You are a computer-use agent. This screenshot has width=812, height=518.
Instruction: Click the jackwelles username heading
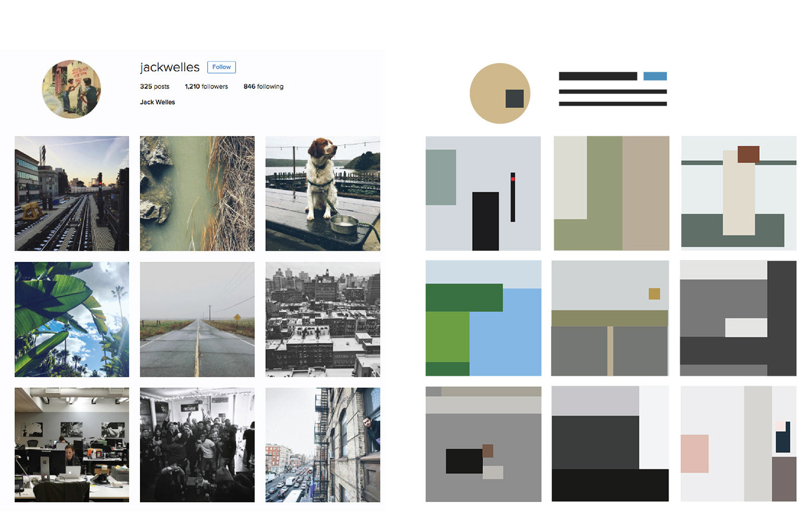click(170, 67)
